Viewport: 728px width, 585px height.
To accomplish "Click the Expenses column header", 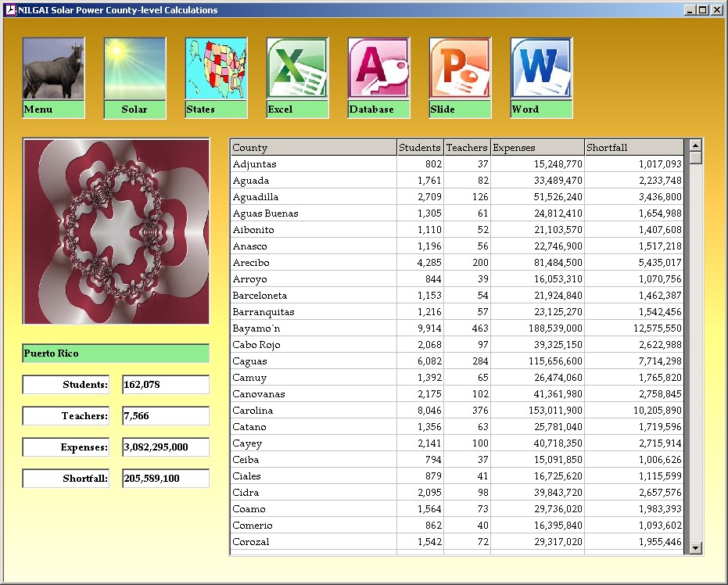I will click(x=537, y=148).
